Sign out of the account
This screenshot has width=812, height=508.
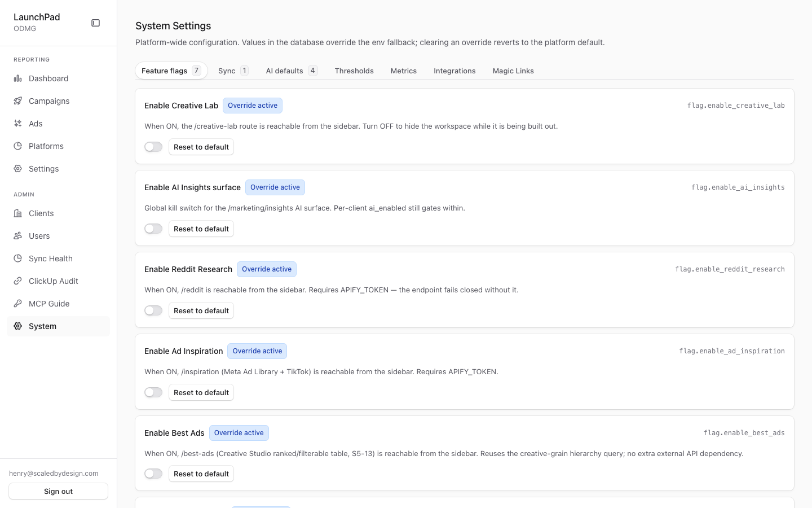click(x=59, y=491)
